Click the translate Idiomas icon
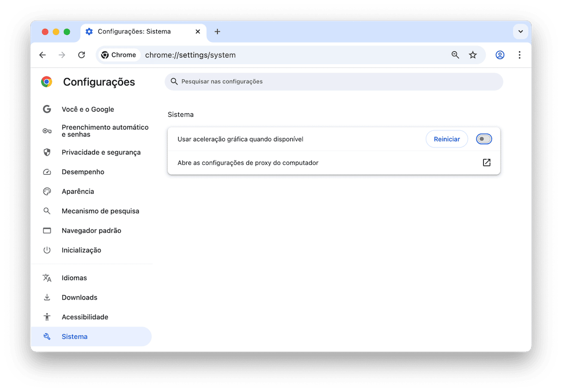Image resolution: width=562 pixels, height=392 pixels. coord(47,278)
